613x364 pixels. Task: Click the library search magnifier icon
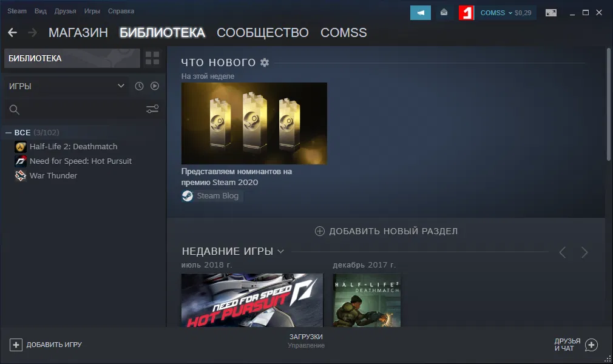click(15, 109)
